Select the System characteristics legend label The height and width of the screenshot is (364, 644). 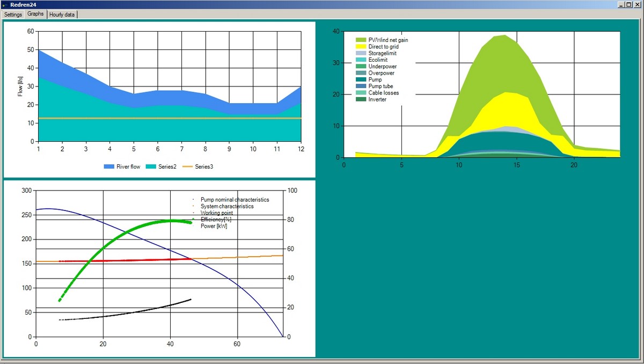[227, 206]
